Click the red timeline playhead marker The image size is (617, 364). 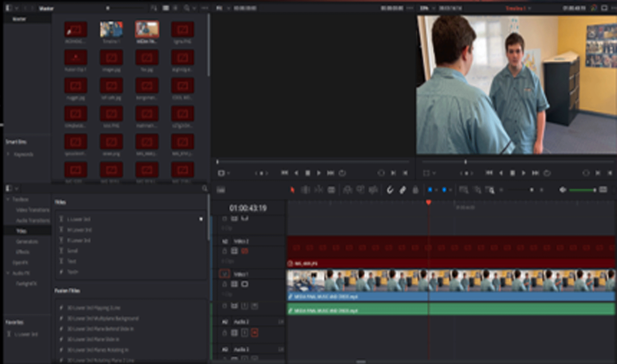(x=429, y=202)
